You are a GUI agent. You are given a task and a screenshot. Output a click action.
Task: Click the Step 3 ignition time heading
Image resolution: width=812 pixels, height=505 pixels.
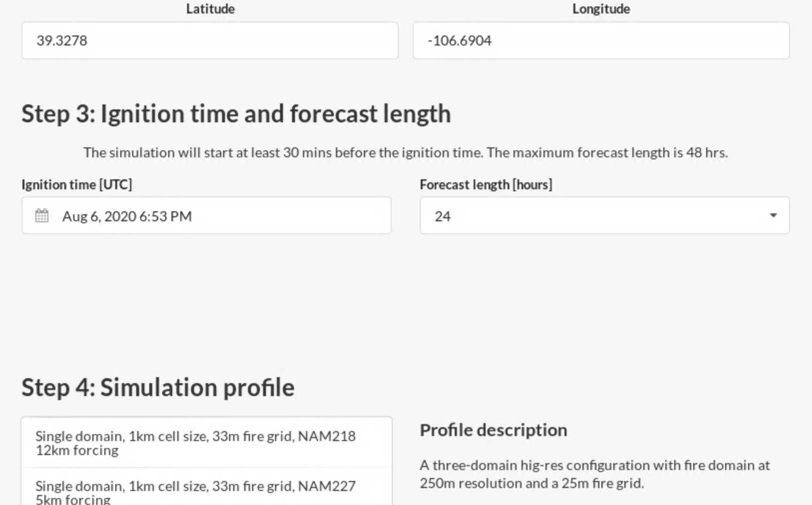pyautogui.click(x=236, y=114)
